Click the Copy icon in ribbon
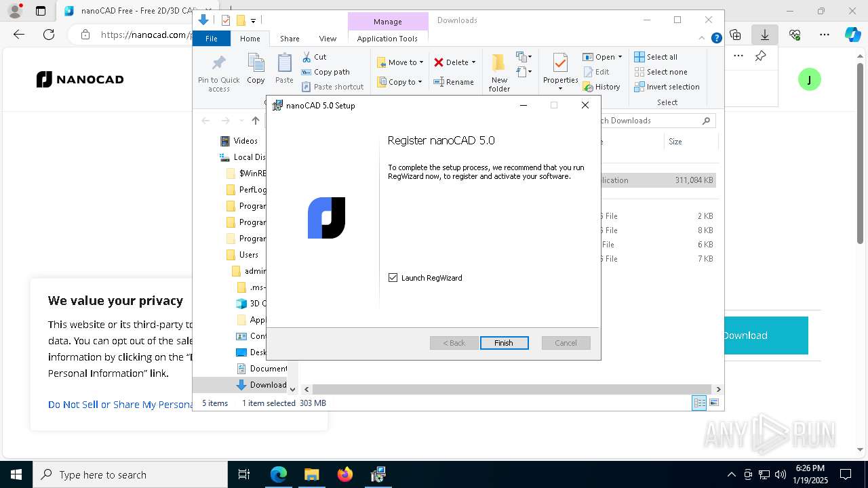Viewport: 868px width, 488px height. click(256, 63)
